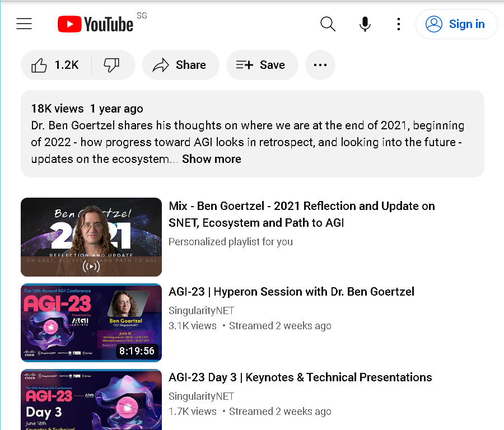Go to YouTube home via logo
The width and height of the screenshot is (504, 430).
click(95, 24)
